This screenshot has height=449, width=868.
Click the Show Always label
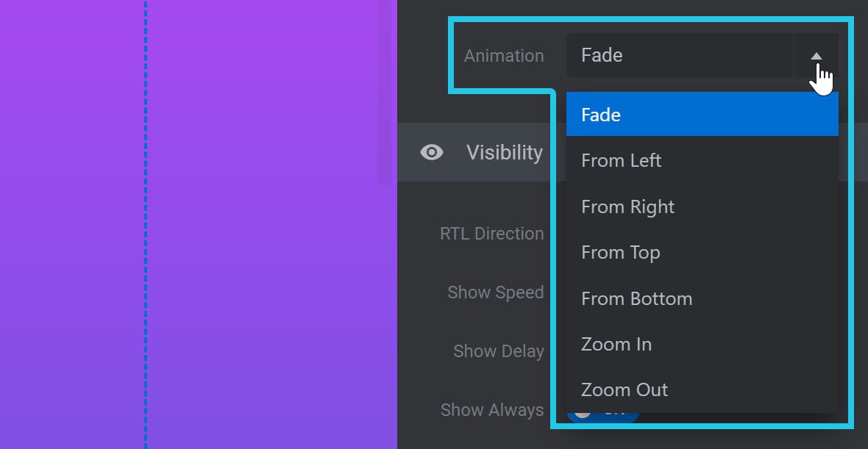point(491,410)
